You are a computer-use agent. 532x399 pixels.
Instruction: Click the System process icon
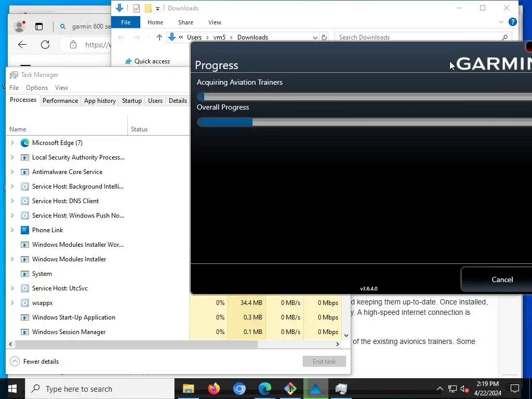click(25, 274)
